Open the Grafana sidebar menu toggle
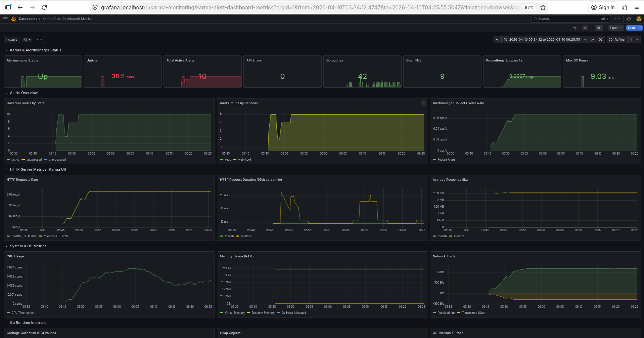This screenshot has height=338, width=644. 5,19
